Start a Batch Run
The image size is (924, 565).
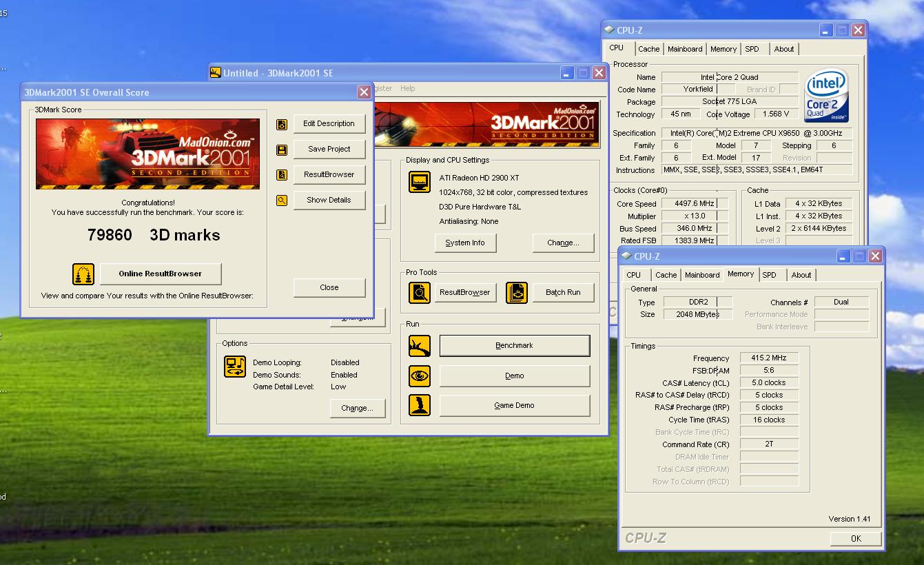pyautogui.click(x=563, y=292)
